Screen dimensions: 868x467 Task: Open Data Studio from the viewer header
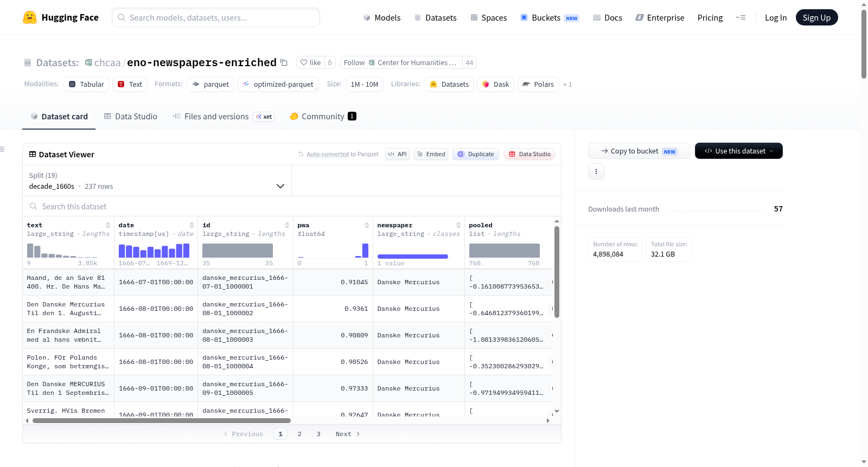(529, 154)
